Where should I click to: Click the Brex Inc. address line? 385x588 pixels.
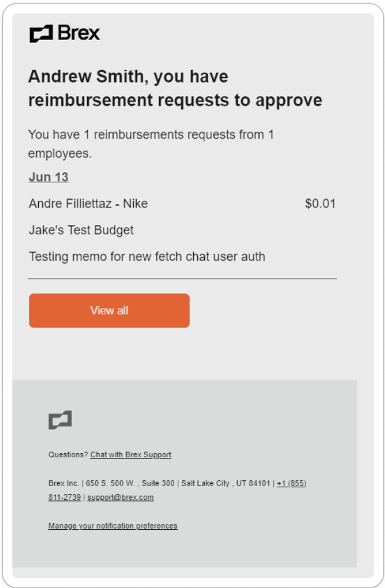[64, 483]
